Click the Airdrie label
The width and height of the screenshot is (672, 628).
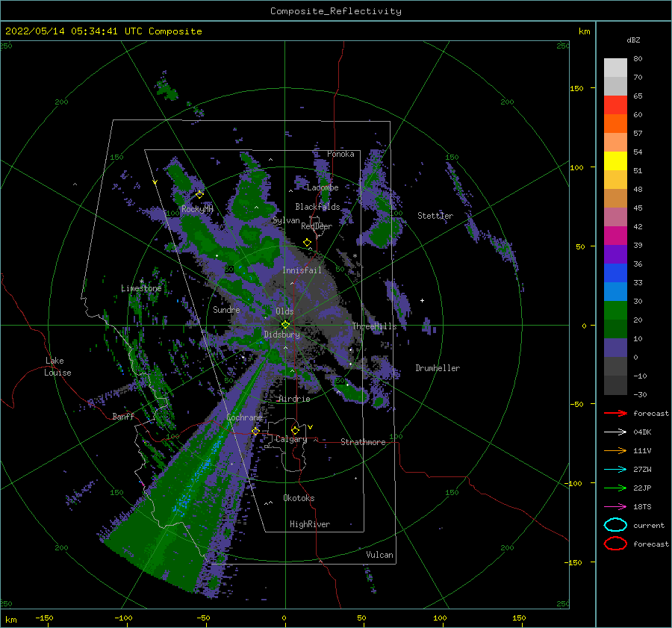(294, 399)
